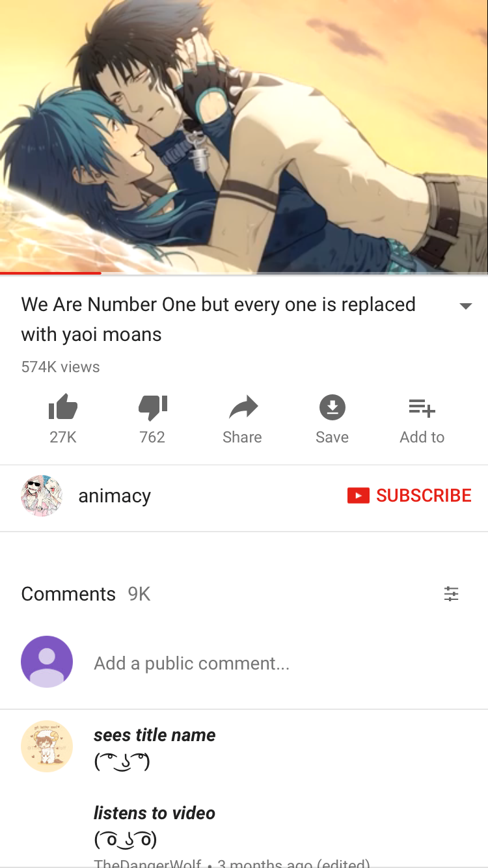Open comment sort filter icon

(x=451, y=593)
